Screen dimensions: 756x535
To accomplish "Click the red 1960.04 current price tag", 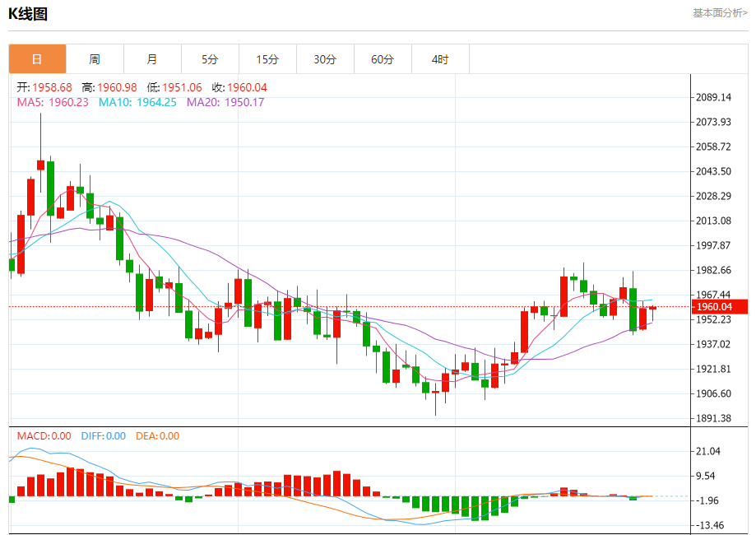I will pos(720,307).
